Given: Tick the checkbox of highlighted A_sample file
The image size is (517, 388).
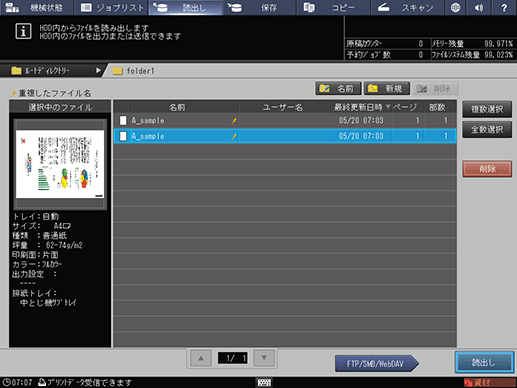Looking at the screenshot, I should [x=123, y=136].
